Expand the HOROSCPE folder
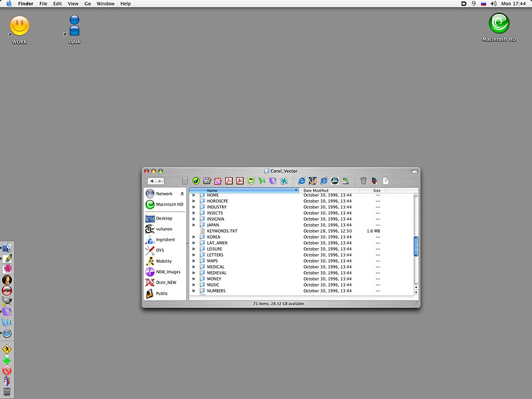This screenshot has width=532, height=399. [194, 201]
